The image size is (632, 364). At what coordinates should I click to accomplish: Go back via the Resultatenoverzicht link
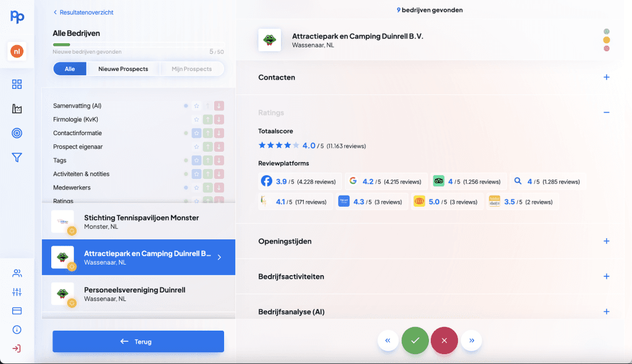pyautogui.click(x=83, y=12)
